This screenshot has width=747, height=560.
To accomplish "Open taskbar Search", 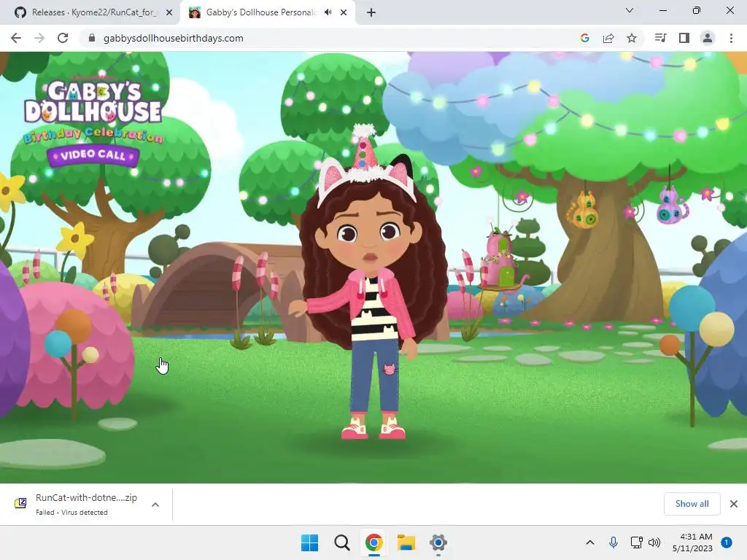I will pos(342,542).
